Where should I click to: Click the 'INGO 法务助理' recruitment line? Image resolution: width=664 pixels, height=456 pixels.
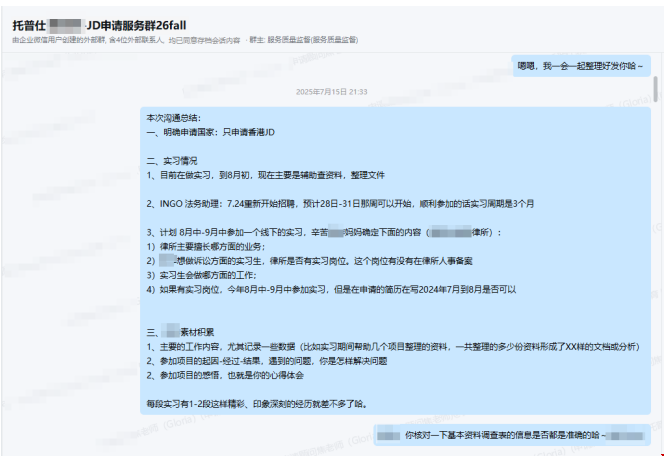pos(340,203)
